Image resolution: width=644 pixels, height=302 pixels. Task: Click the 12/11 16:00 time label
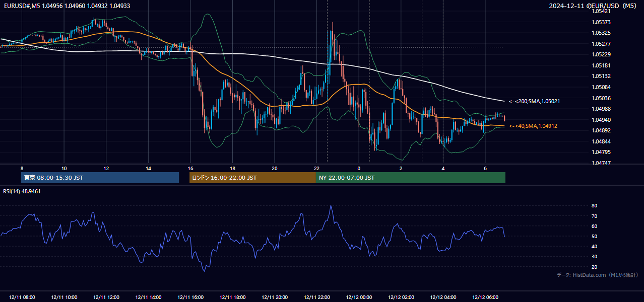[190, 297]
